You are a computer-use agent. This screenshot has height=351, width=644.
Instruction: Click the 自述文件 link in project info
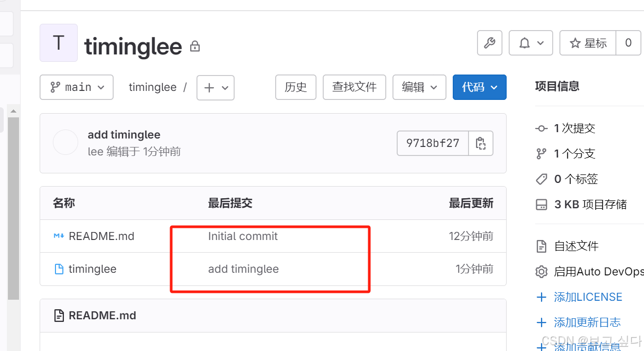[x=572, y=246]
